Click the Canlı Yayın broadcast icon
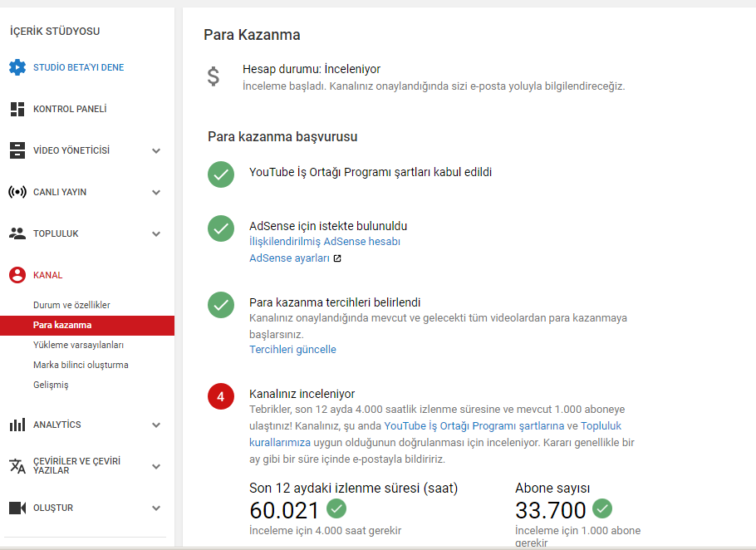This screenshot has width=756, height=550. click(x=17, y=192)
